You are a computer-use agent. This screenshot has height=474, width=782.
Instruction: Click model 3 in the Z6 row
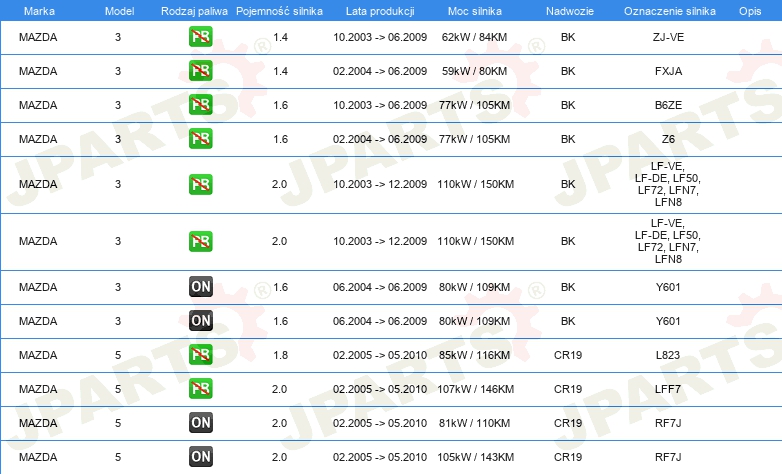118,139
